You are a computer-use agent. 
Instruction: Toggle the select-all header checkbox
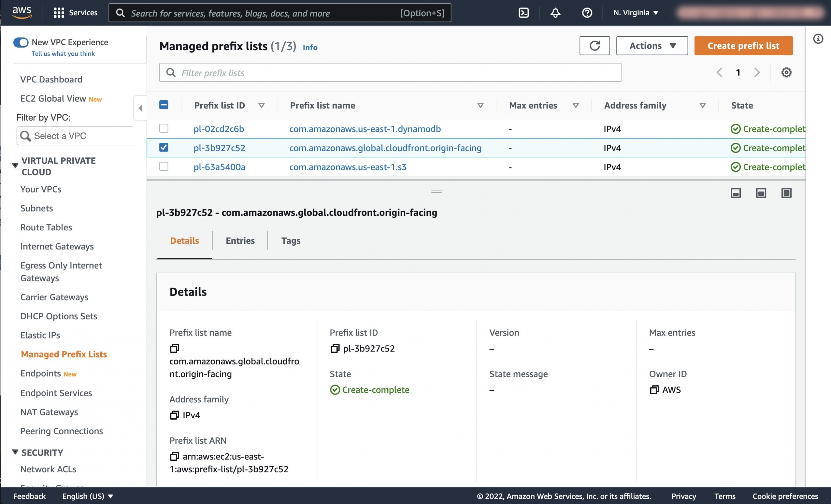pos(164,105)
